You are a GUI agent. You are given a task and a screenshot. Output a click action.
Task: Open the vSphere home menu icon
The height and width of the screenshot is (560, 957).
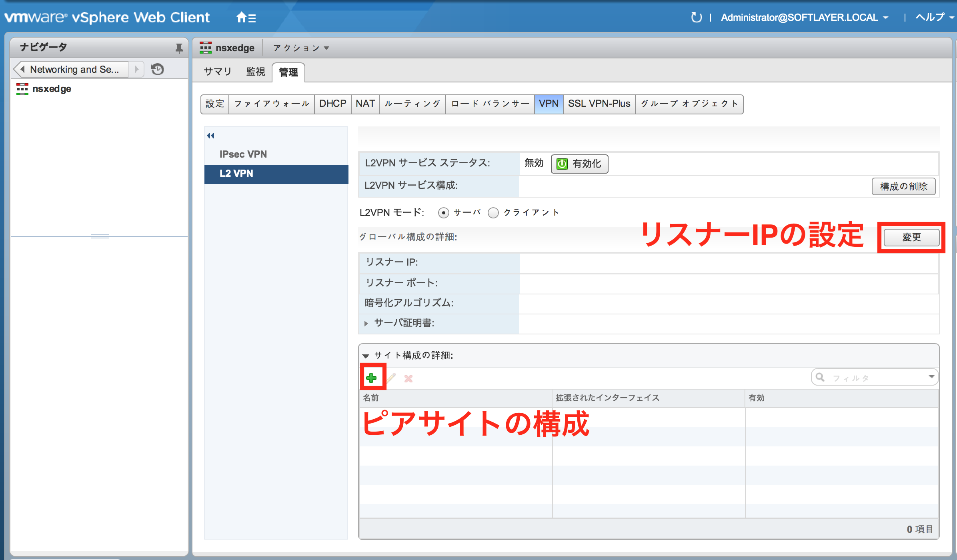click(246, 18)
